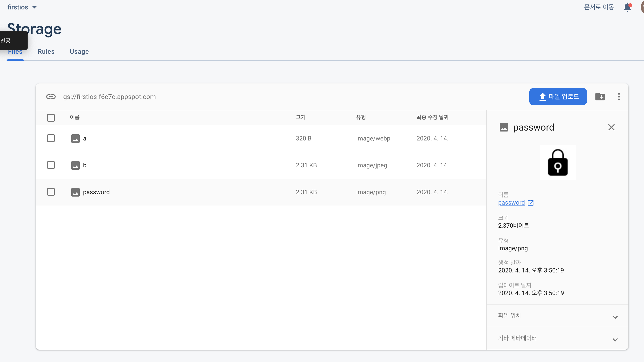Screen dimensions: 644x362
Task: Open the password file name link
Action: tap(511, 203)
